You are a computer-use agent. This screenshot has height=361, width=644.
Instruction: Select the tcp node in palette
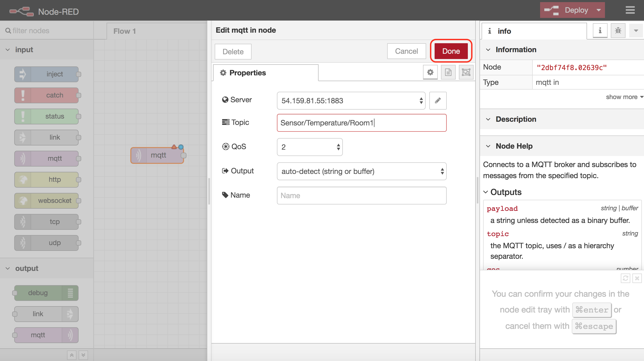46,222
